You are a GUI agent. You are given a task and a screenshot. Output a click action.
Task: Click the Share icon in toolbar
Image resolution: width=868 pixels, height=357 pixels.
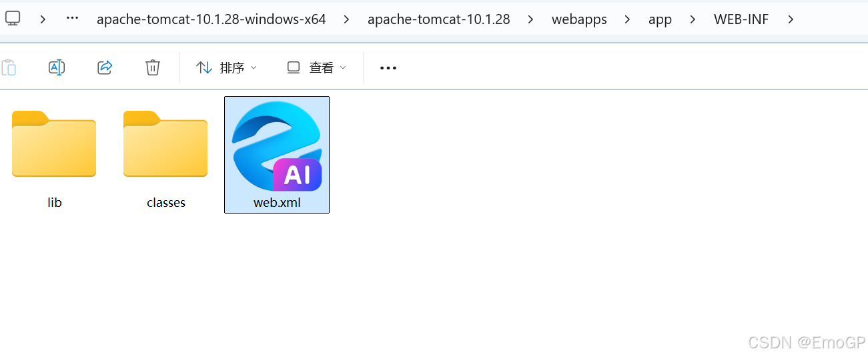(105, 67)
